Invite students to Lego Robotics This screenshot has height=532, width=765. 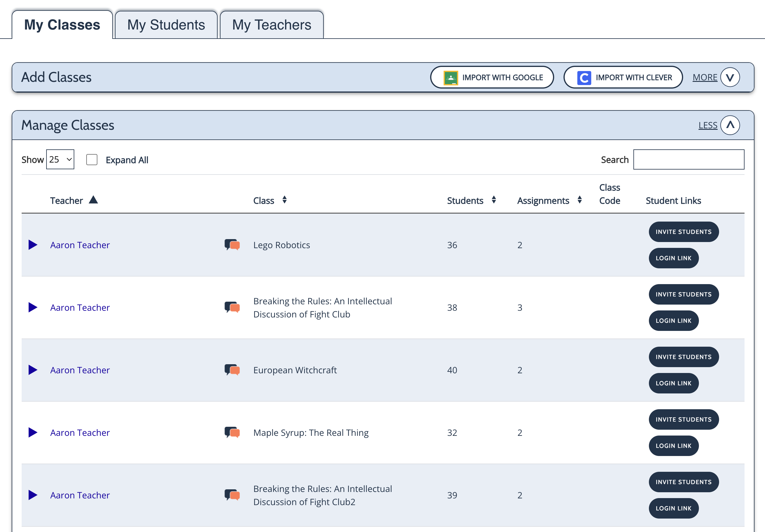point(684,232)
